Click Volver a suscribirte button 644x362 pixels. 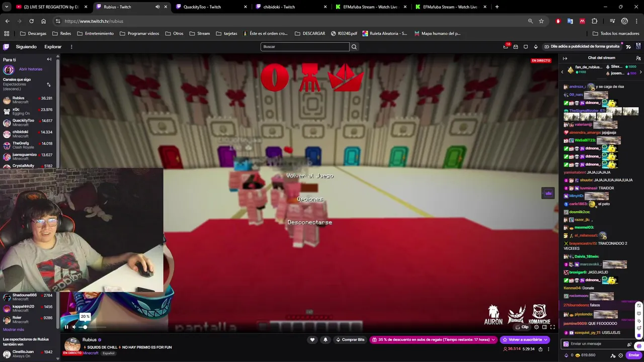[x=525, y=339]
